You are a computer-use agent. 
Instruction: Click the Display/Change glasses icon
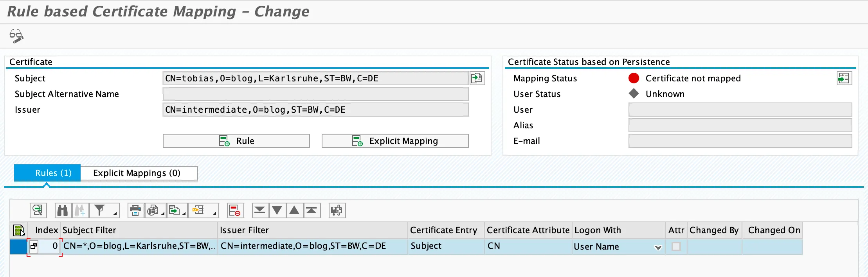16,36
